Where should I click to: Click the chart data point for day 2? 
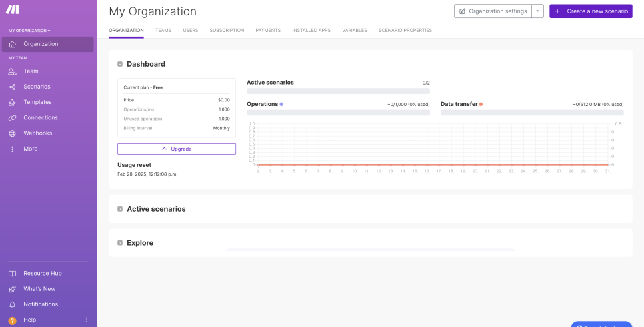click(x=259, y=165)
